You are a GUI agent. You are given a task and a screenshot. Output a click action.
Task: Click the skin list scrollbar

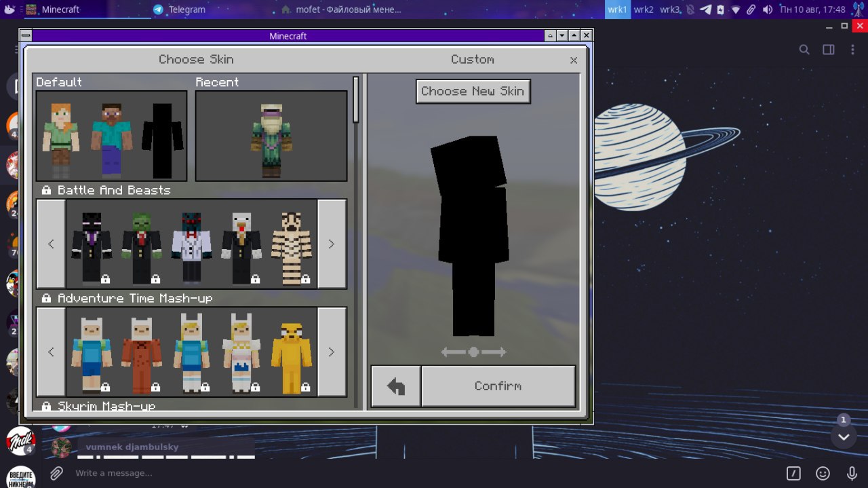point(356,100)
